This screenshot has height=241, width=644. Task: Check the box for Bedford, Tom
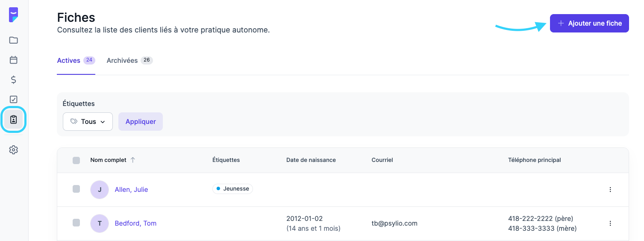pos(76,223)
